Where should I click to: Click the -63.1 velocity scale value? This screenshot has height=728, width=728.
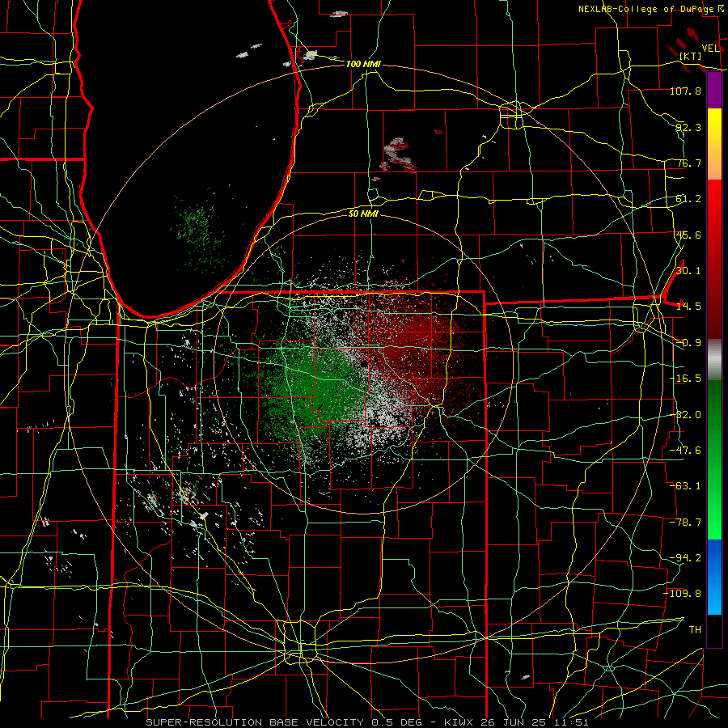click(685, 486)
